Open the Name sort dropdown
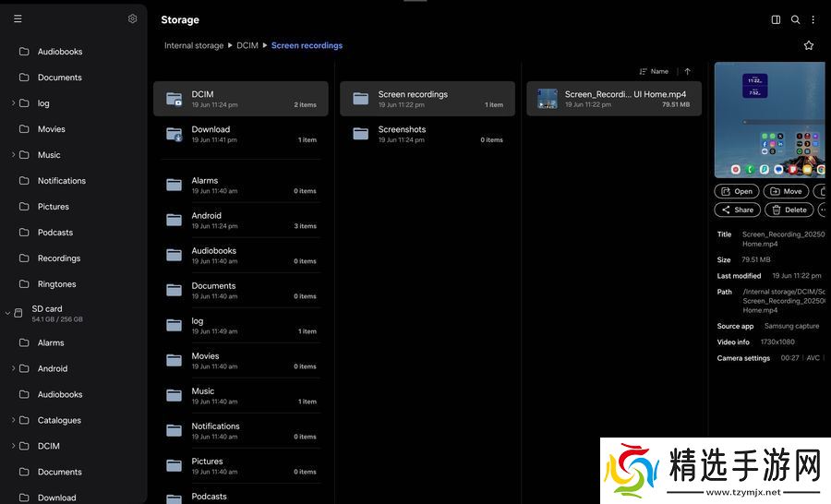831x504 pixels. 654,71
